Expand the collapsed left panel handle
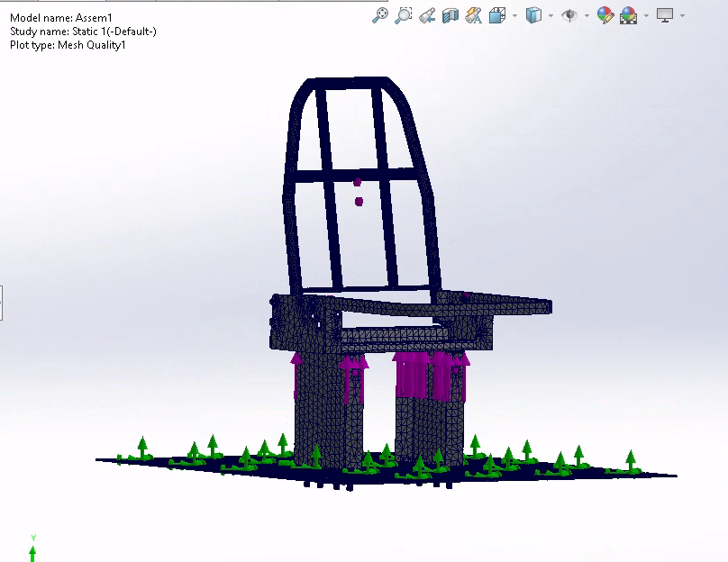728x562 pixels. click(x=2, y=302)
